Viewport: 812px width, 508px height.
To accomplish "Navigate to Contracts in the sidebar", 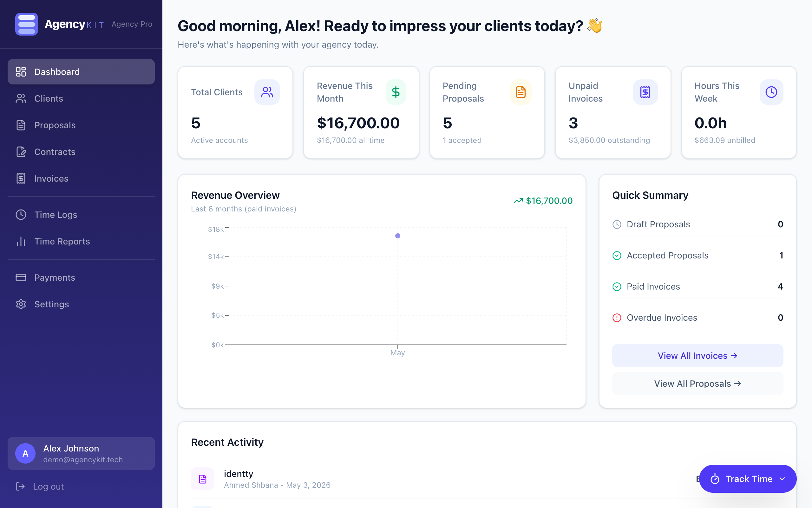I will point(81,152).
